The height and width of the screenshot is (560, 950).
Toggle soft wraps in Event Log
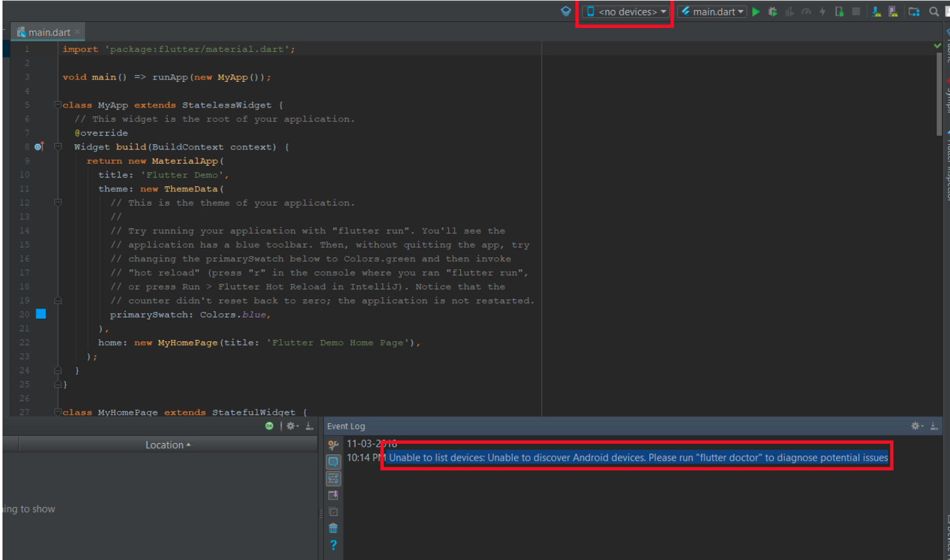(x=333, y=479)
